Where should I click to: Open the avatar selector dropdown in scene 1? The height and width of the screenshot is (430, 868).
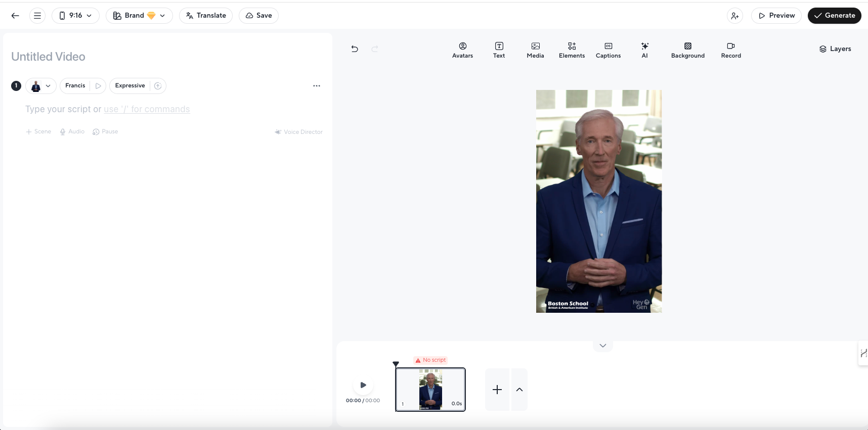tap(41, 86)
